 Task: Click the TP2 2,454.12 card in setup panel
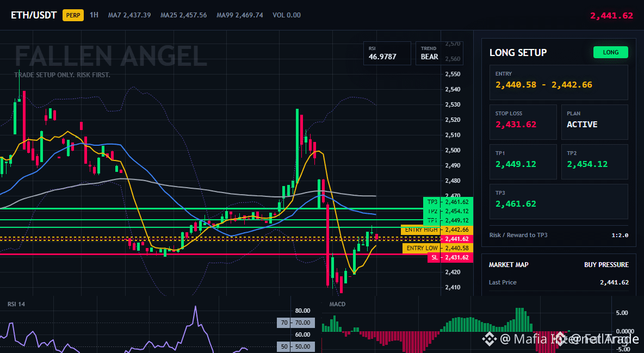point(595,162)
